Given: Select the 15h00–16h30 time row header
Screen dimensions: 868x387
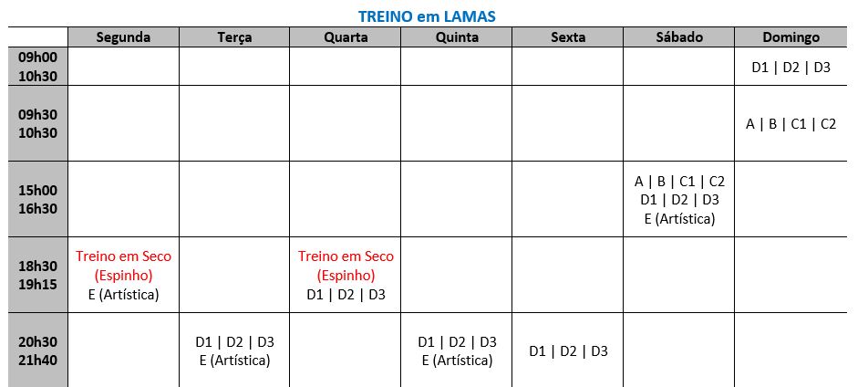Looking at the screenshot, I should point(37,199).
